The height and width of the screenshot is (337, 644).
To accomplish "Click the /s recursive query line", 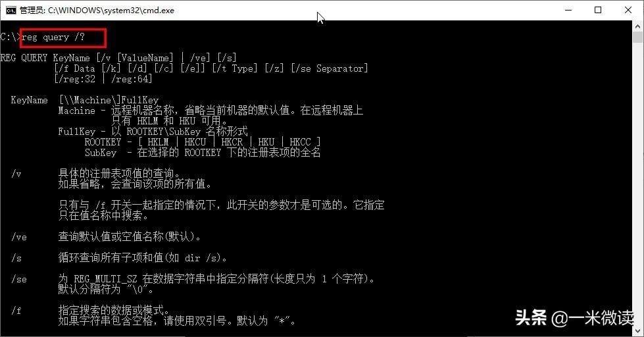I will pyautogui.click(x=120, y=257).
